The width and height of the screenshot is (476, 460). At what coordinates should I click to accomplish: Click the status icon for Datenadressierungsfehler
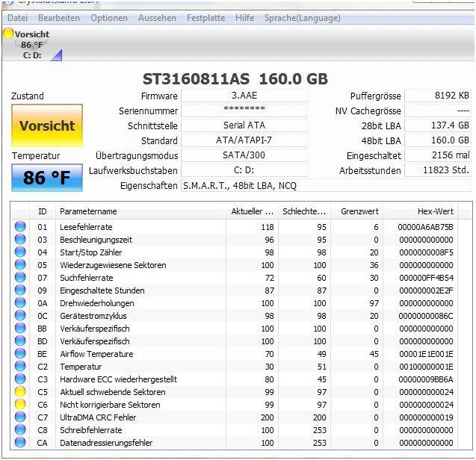[20, 442]
